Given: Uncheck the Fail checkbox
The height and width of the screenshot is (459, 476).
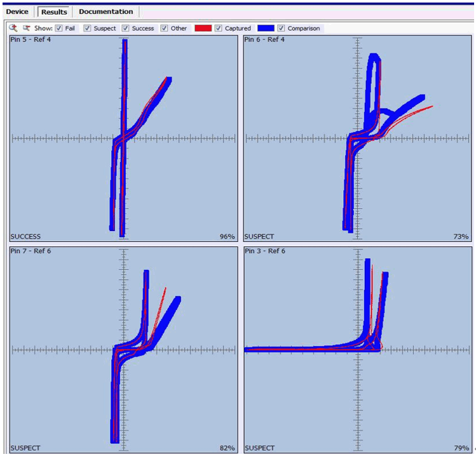Looking at the screenshot, I should 59,29.
